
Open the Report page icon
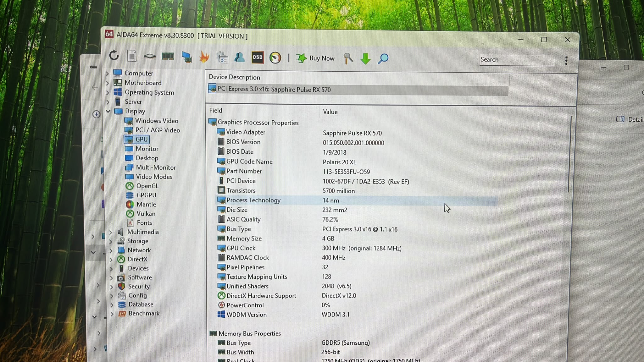pos(132,56)
